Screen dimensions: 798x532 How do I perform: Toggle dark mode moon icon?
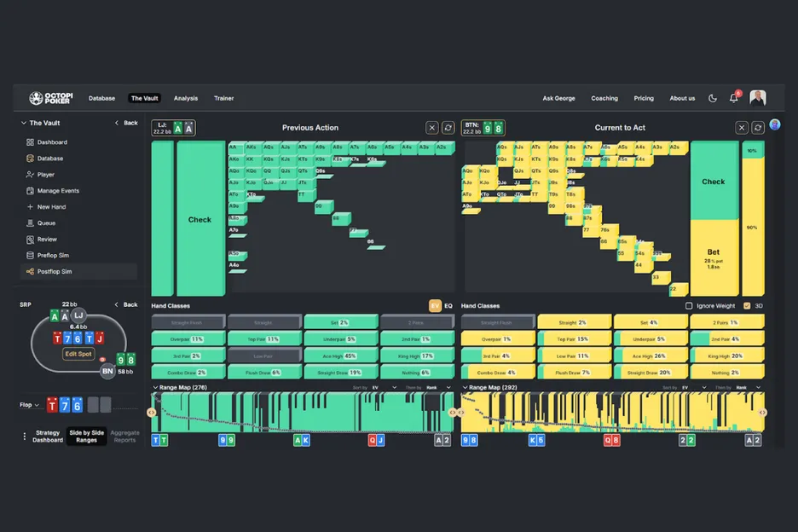pyautogui.click(x=713, y=98)
